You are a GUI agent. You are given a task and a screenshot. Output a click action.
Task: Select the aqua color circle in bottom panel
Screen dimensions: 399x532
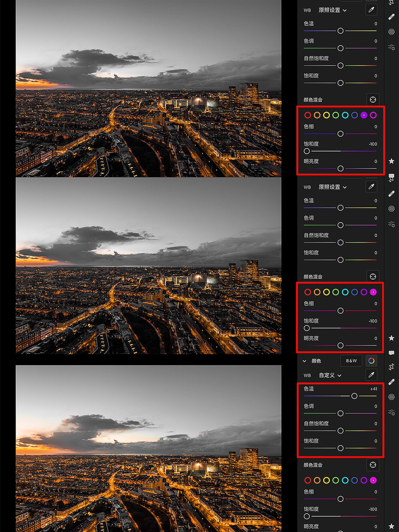[345, 481]
